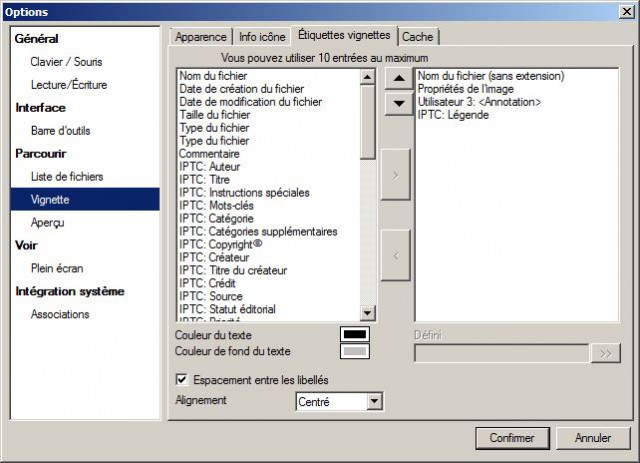Open the Couleur de fond du texte swatch
The height and width of the screenshot is (463, 640).
[355, 351]
